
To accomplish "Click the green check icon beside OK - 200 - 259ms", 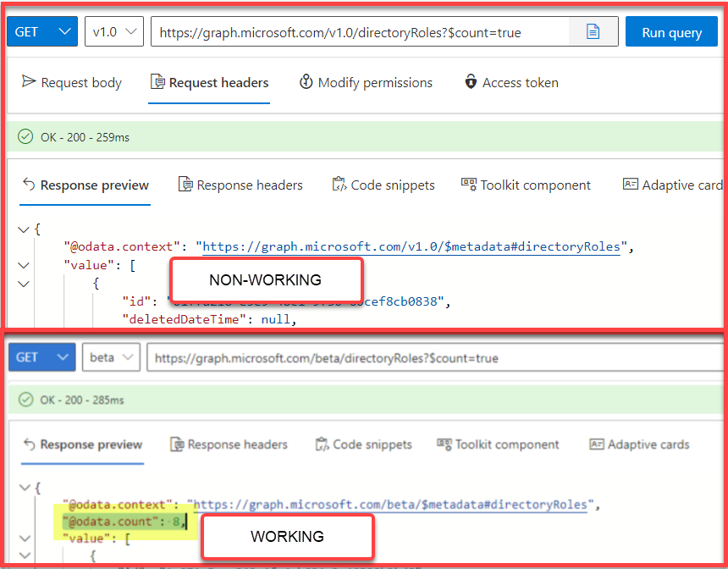I will click(25, 136).
